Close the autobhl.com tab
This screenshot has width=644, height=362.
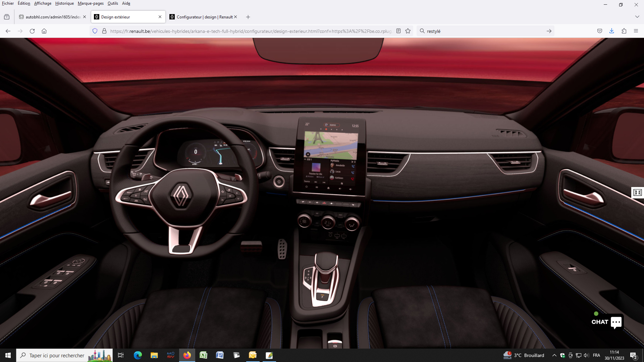tap(85, 17)
